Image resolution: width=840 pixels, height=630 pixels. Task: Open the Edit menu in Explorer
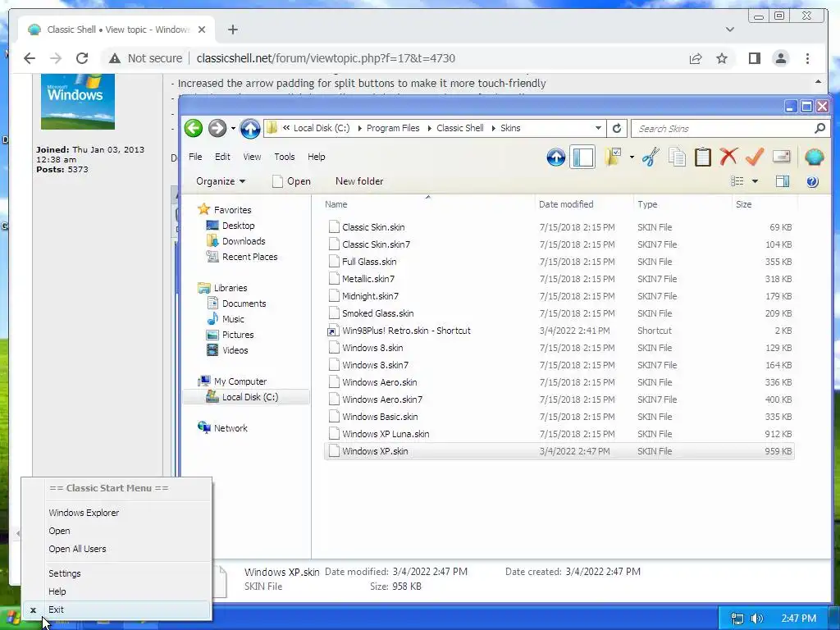click(222, 157)
